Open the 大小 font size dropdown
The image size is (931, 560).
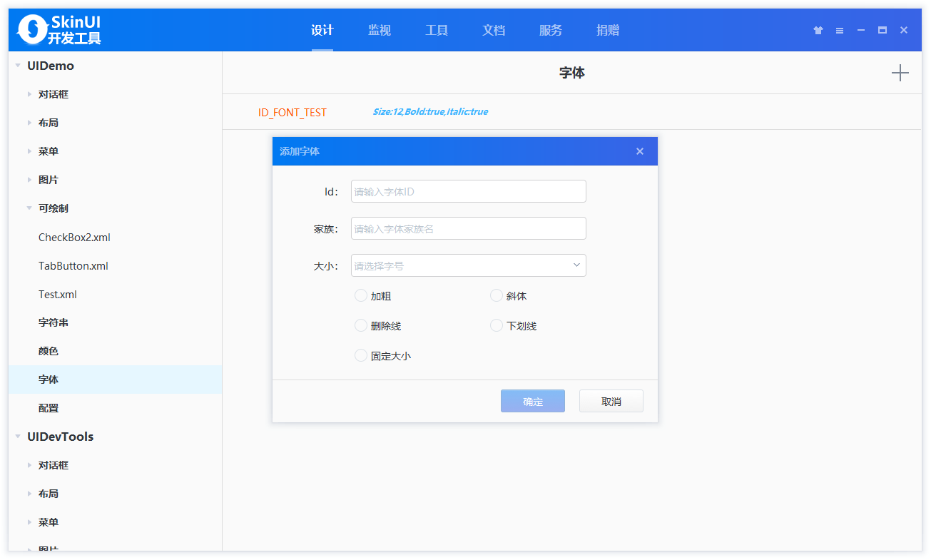[469, 265]
